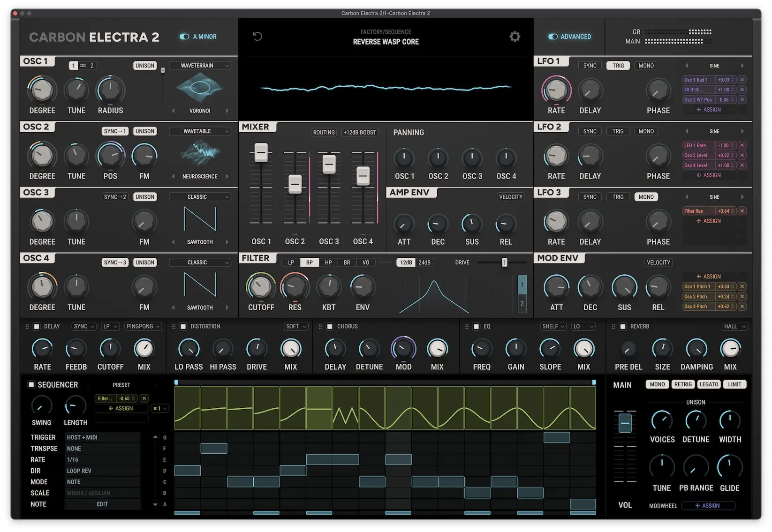Image resolution: width=772 pixels, height=532 pixels.
Task: Grab the Delay effect drag handle
Action: [27, 326]
